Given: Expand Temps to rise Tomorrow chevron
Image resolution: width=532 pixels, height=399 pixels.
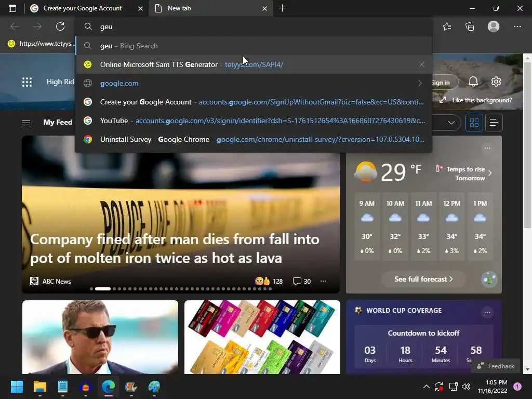Looking at the screenshot, I should coord(490,174).
